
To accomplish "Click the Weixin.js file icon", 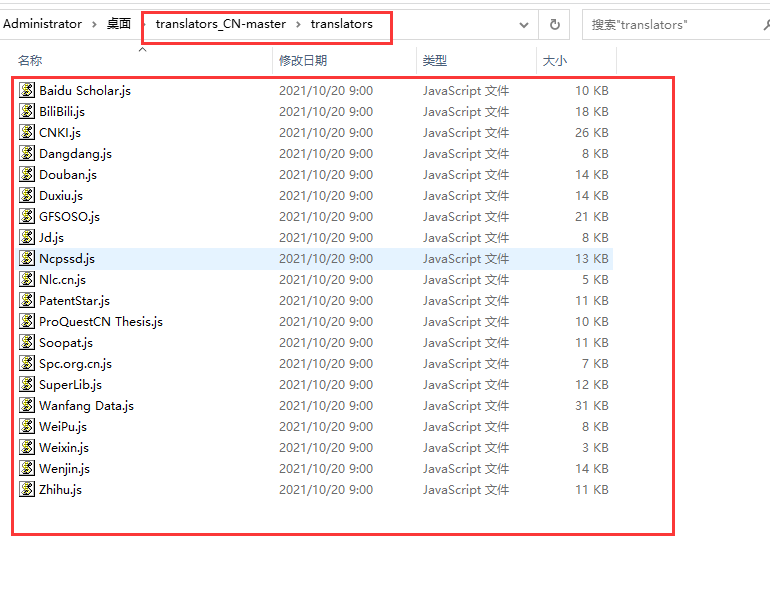I will pyautogui.click(x=27, y=447).
